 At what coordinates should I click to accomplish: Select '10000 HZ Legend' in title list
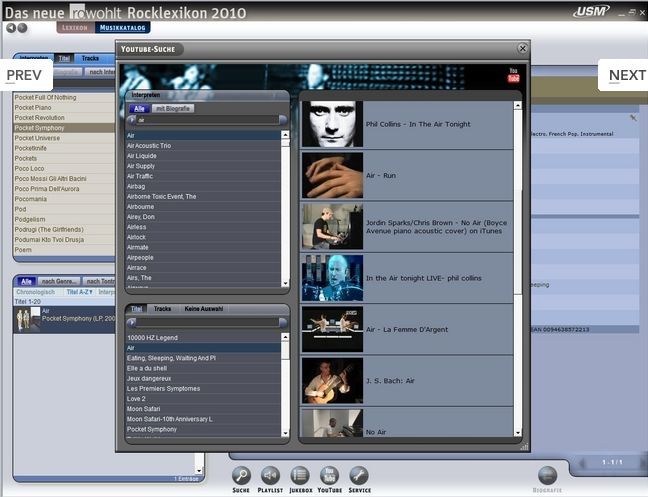203,338
